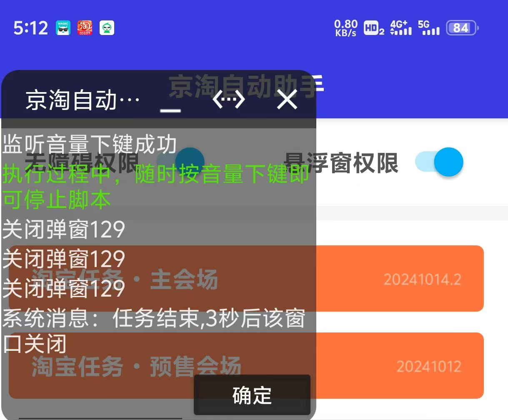
Task: Start 淘宝任务·主会场 task
Action: tap(399, 279)
